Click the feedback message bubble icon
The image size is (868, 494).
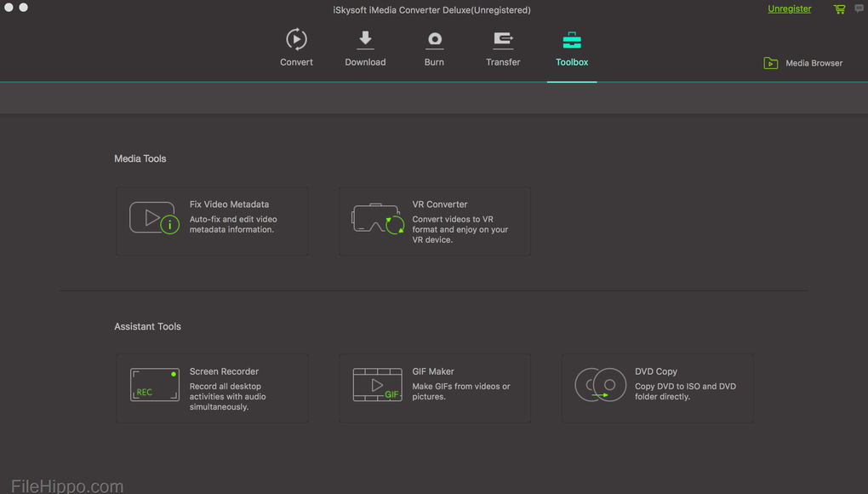point(859,9)
